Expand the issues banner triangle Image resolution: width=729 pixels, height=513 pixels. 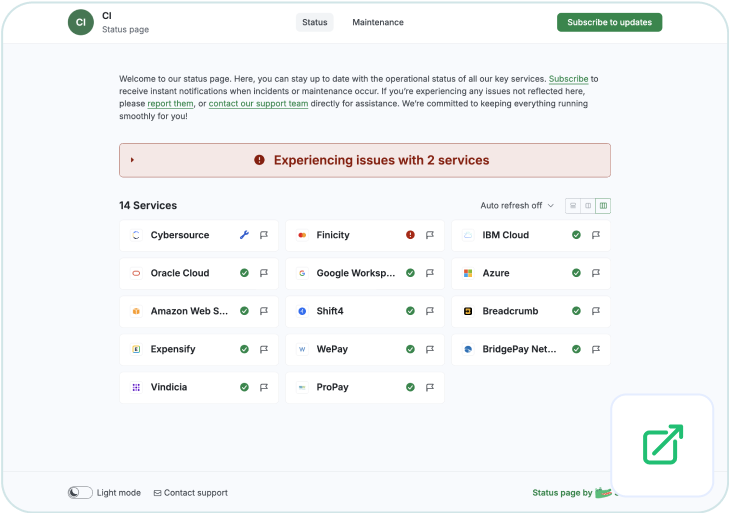pyautogui.click(x=133, y=160)
